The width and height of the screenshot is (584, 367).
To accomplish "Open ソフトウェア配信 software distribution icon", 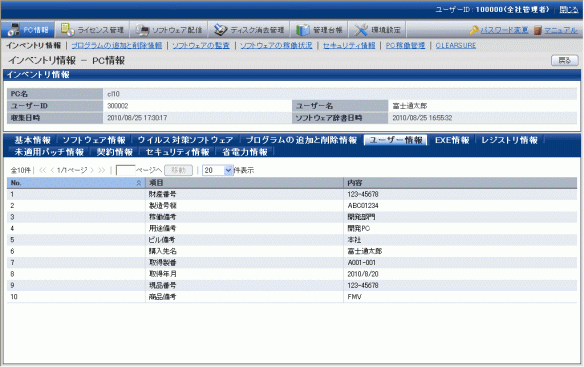I will coord(142,30).
